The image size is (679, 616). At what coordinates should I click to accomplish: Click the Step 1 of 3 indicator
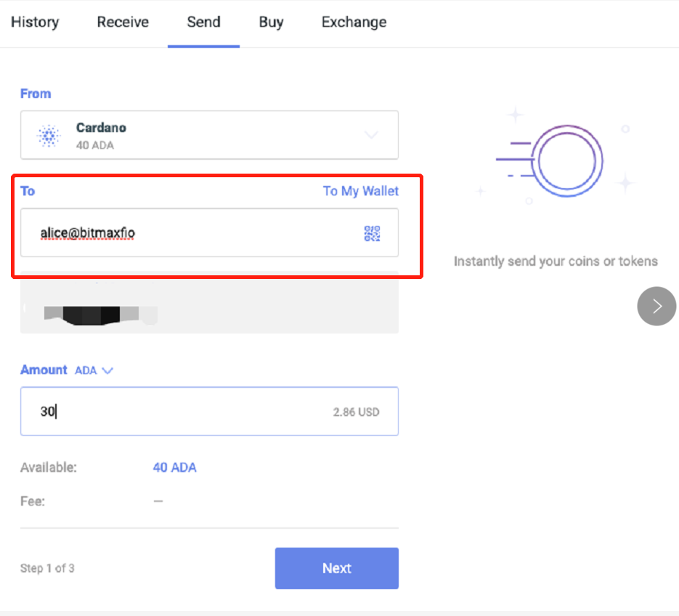47,568
